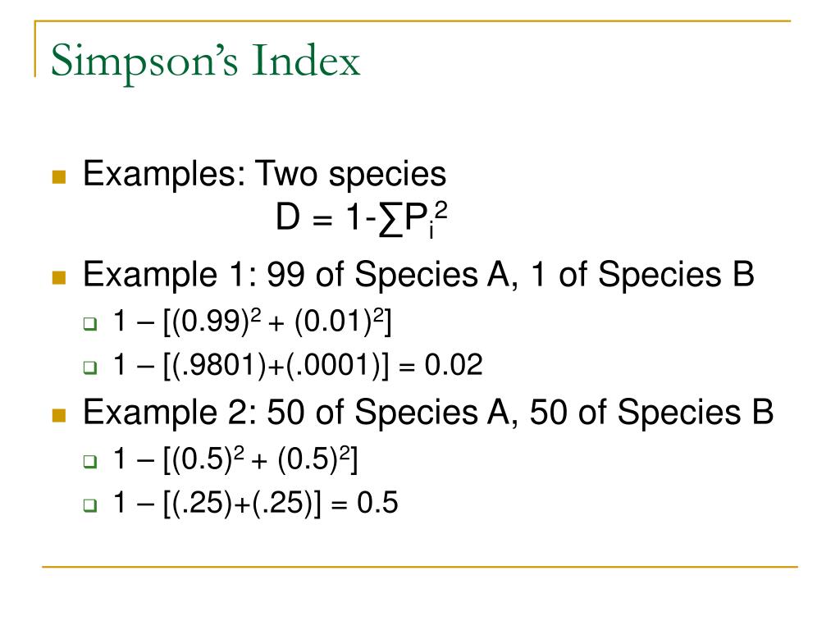Click the hollow square bullet before (0.99)² line
The width and height of the screenshot is (840, 630).
[90, 323]
